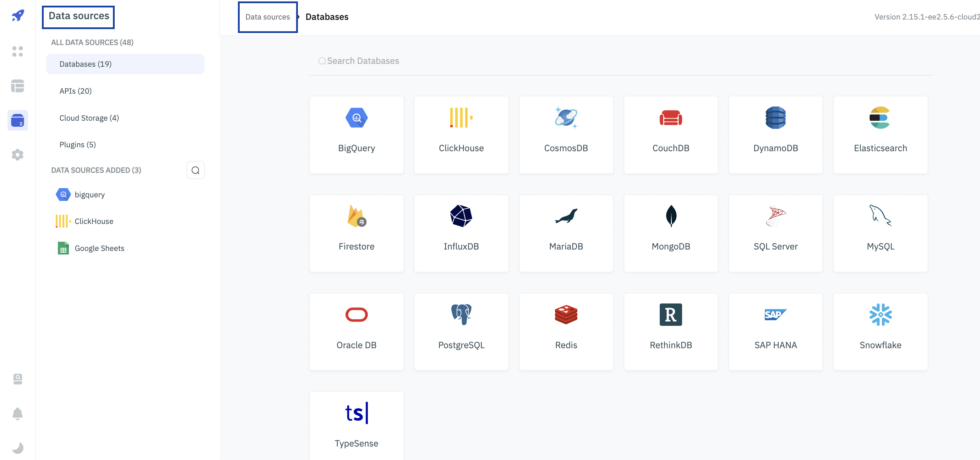Screen dimensions: 980x460
Task: Pick the SQL Server card
Action: point(776,233)
